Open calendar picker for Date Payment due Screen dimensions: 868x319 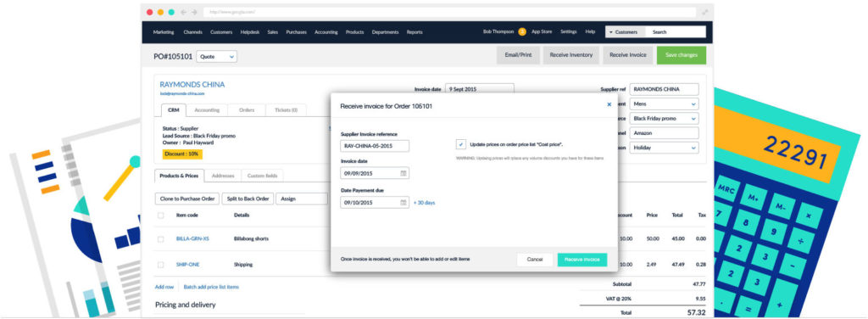[x=403, y=203]
